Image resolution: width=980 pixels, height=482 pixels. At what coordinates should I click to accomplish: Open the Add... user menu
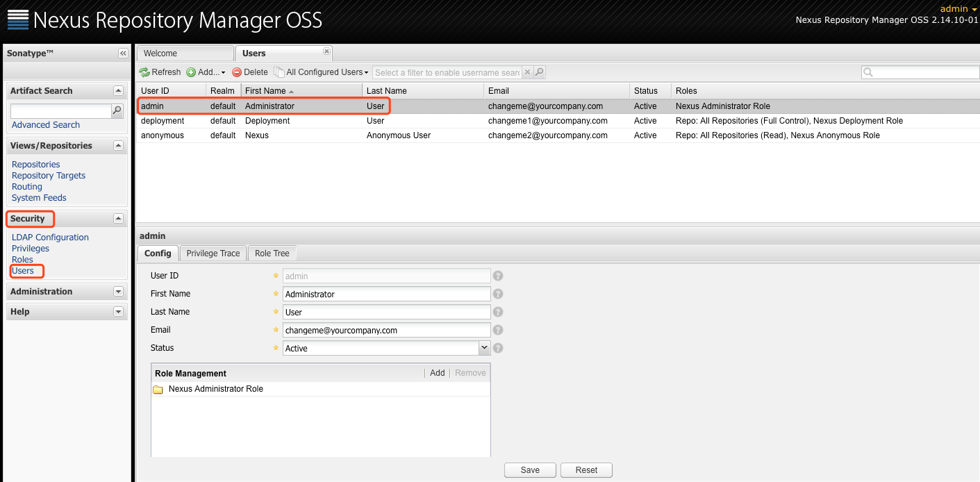pyautogui.click(x=206, y=72)
